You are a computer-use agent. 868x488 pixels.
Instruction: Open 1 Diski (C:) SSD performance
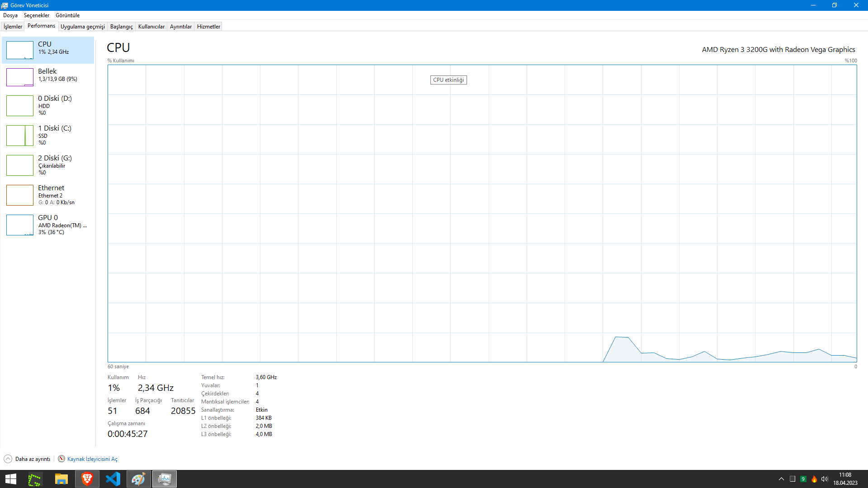tap(48, 135)
